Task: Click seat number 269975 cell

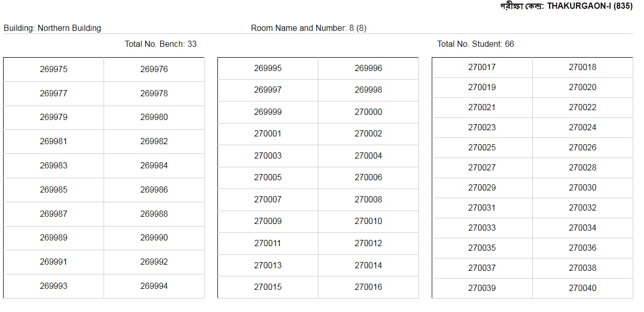Action: coord(54,70)
